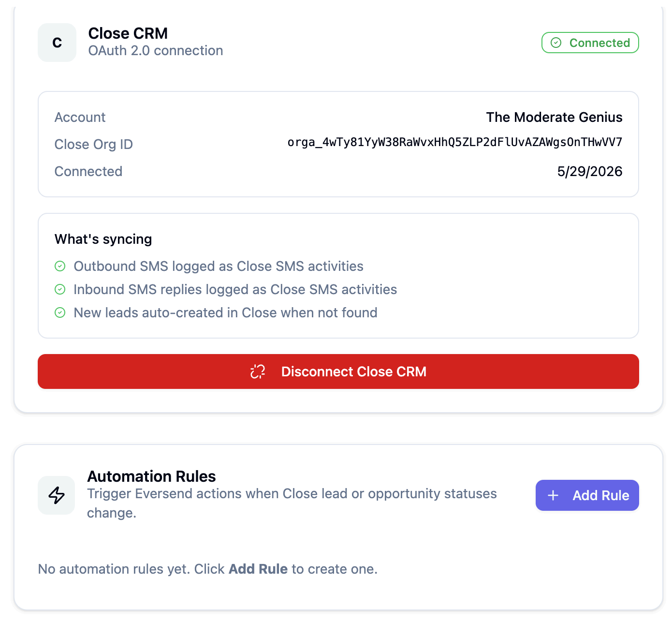Click the Automation Rules heading
672x623 pixels.
[151, 476]
